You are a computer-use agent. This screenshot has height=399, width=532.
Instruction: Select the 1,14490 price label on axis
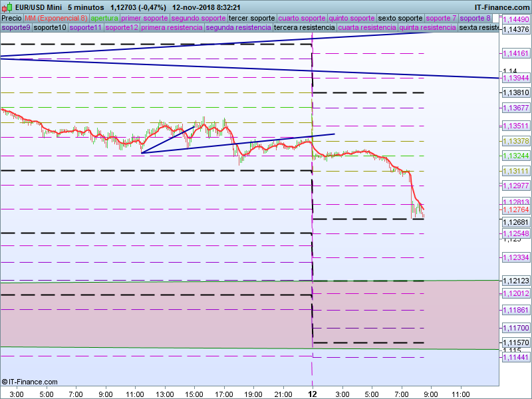515,20
